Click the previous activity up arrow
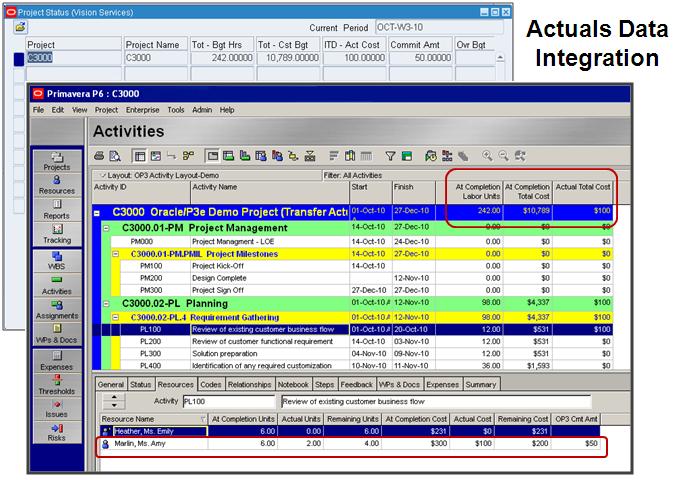 click(114, 397)
